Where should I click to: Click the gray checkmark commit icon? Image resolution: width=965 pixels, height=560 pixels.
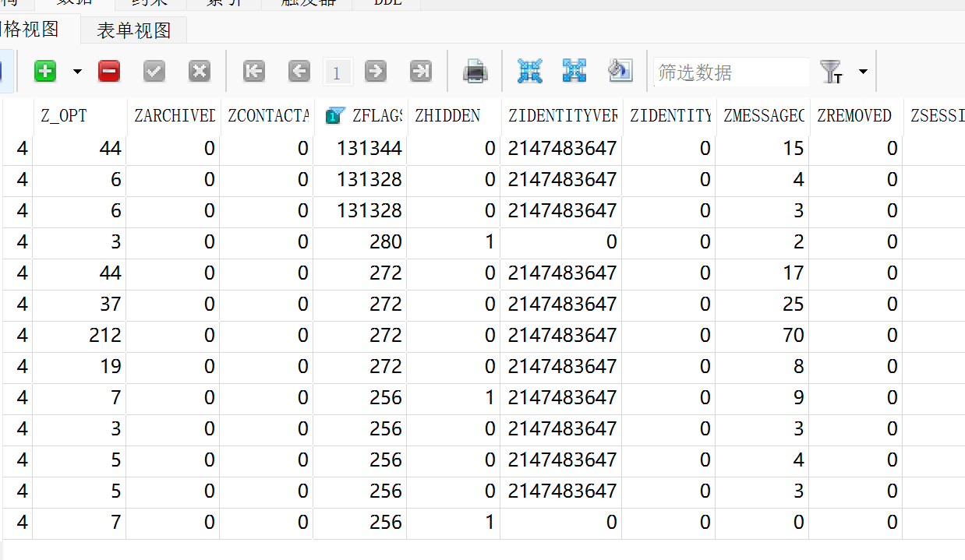(x=154, y=72)
